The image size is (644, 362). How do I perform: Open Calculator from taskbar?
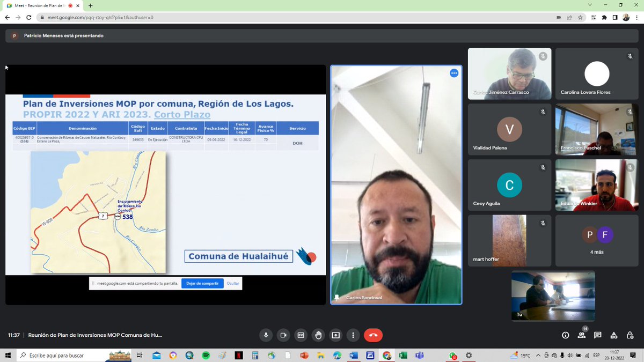click(x=255, y=356)
